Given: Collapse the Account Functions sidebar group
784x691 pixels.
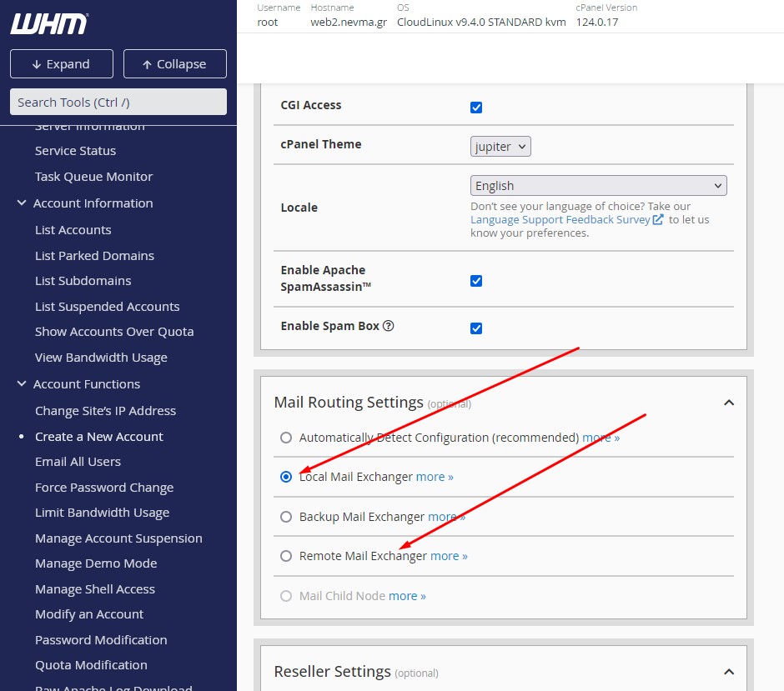Looking at the screenshot, I should pyautogui.click(x=23, y=384).
